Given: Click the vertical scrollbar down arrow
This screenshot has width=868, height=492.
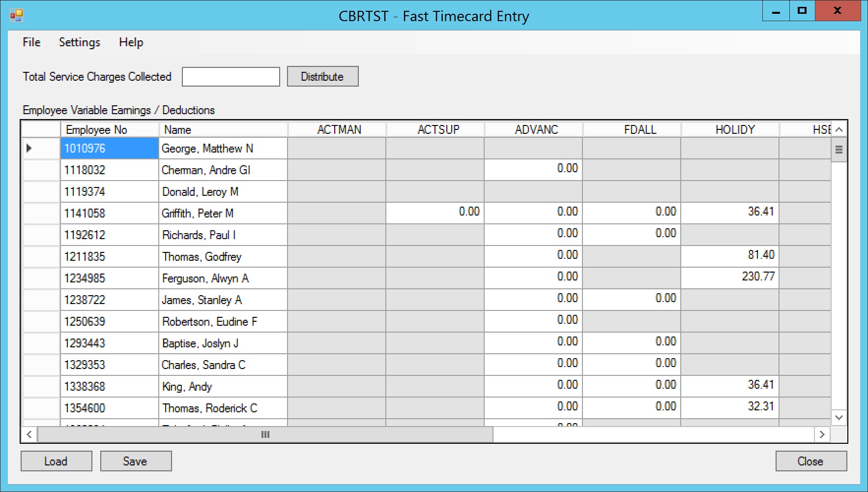Looking at the screenshot, I should [x=839, y=418].
